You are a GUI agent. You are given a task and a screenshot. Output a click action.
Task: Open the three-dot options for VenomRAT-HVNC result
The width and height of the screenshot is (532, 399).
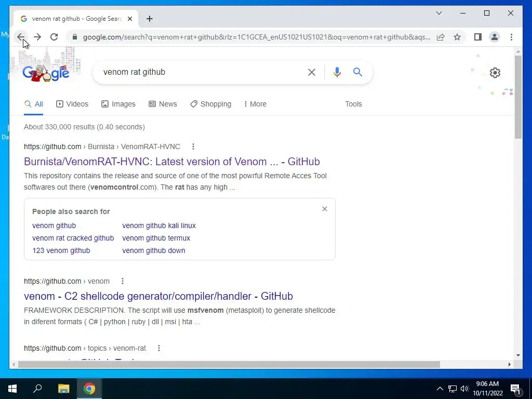click(x=193, y=147)
